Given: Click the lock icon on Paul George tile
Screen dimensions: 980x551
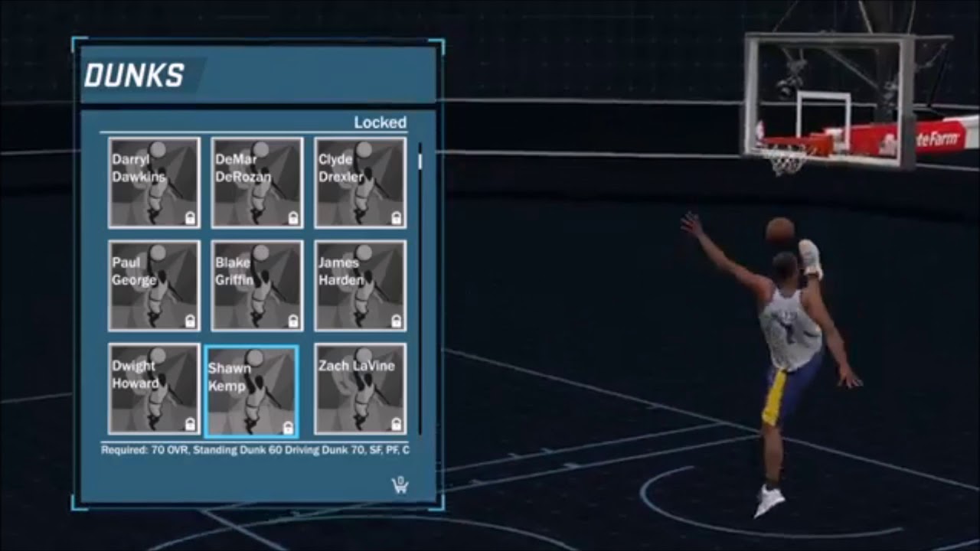Looking at the screenshot, I should tap(190, 321).
